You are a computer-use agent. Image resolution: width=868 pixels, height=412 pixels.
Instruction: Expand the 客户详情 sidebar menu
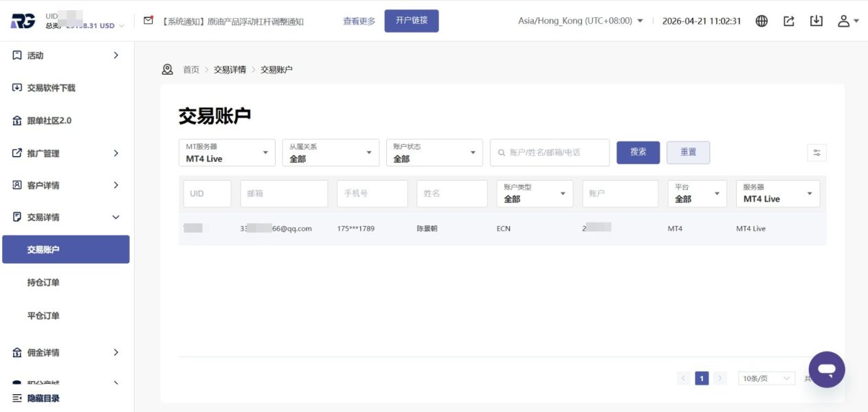pos(65,185)
